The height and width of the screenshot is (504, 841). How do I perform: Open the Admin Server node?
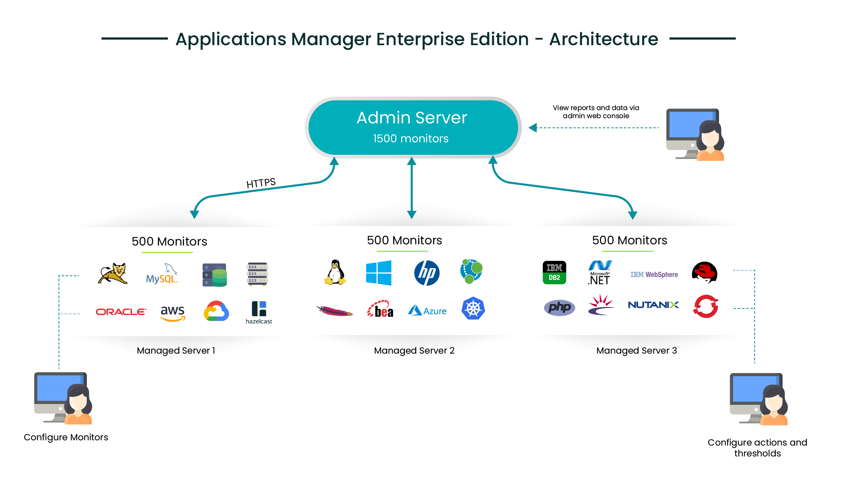412,127
